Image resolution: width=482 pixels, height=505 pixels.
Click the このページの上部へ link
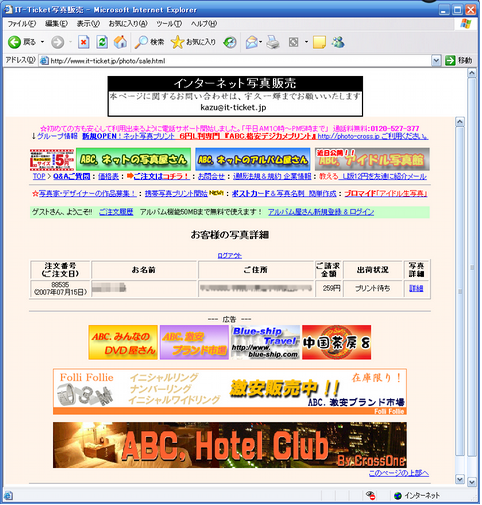pos(399,473)
